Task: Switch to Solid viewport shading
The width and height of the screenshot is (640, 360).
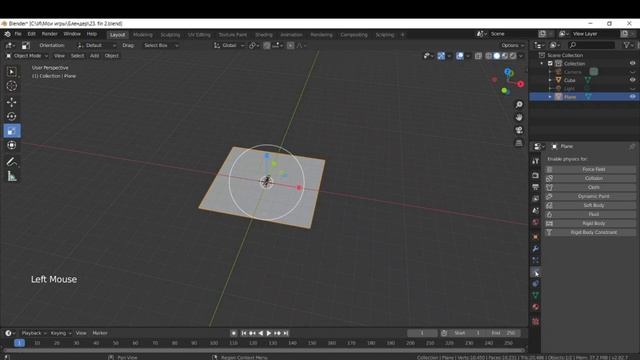Action: (497, 56)
